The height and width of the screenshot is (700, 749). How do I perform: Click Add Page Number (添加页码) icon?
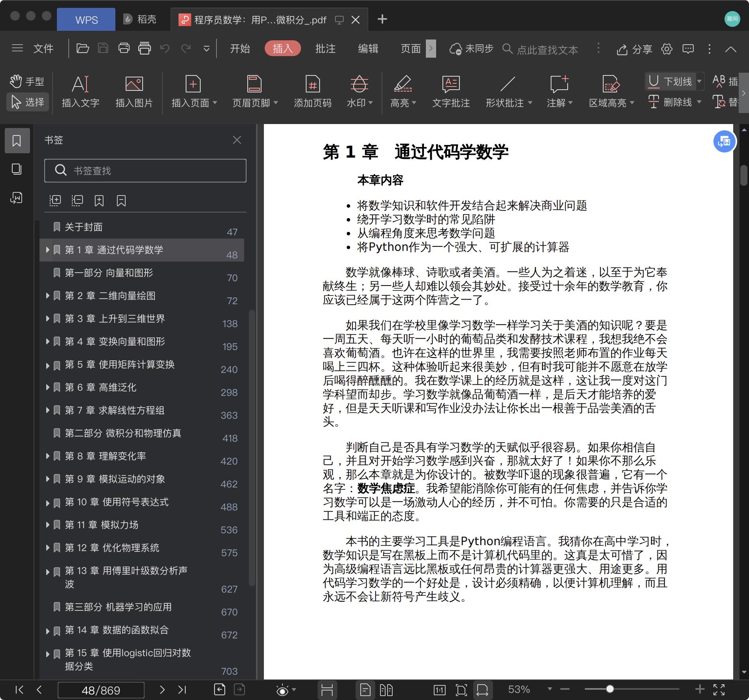312,84
